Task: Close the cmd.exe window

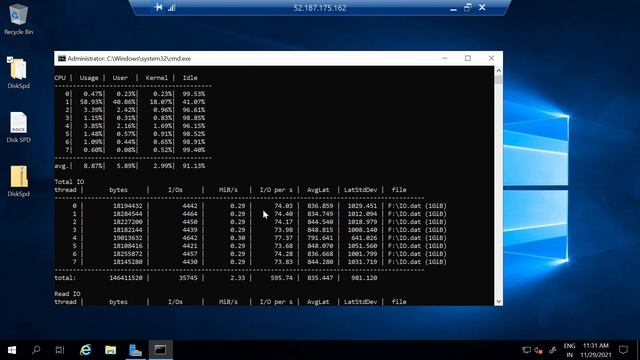Action: 491,58
